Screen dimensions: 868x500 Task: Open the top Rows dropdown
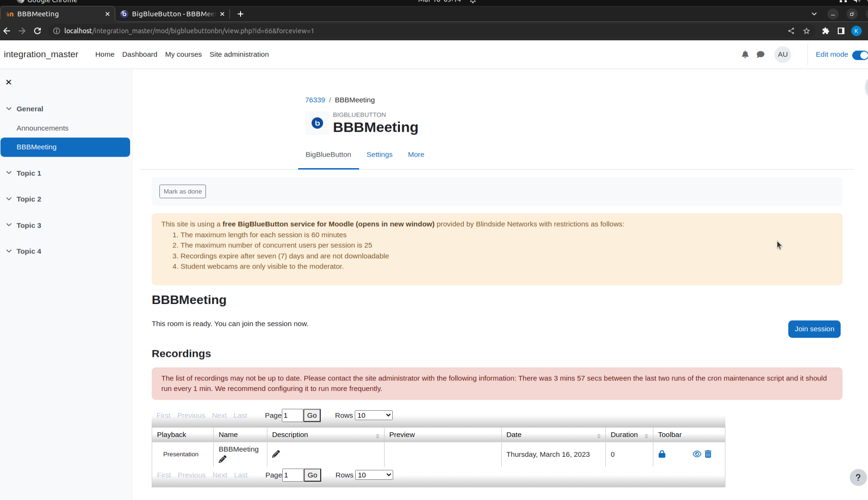click(374, 415)
